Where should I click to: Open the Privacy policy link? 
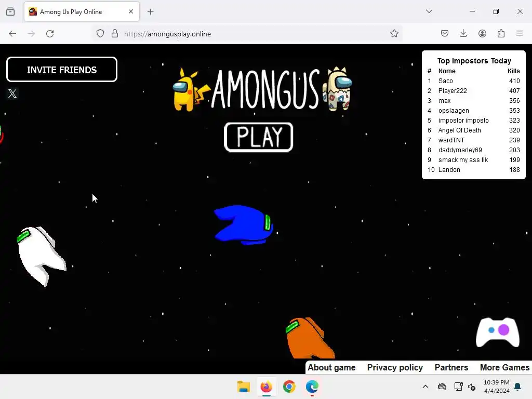(395, 367)
